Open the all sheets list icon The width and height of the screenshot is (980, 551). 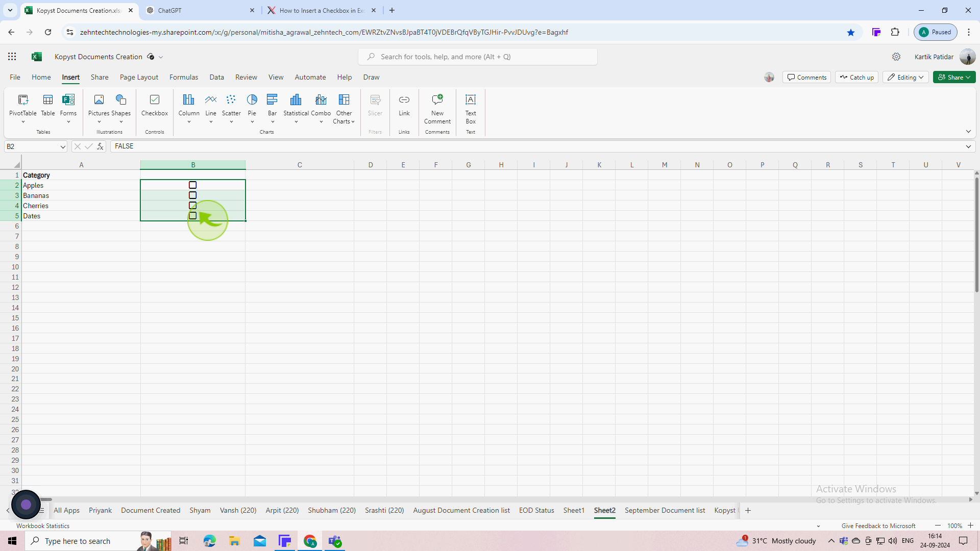pyautogui.click(x=42, y=510)
